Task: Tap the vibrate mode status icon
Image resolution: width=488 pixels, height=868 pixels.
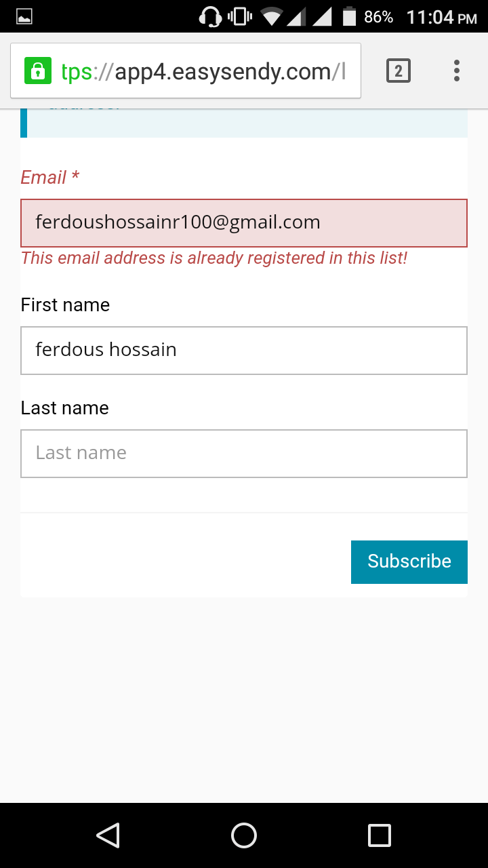Action: click(240, 17)
